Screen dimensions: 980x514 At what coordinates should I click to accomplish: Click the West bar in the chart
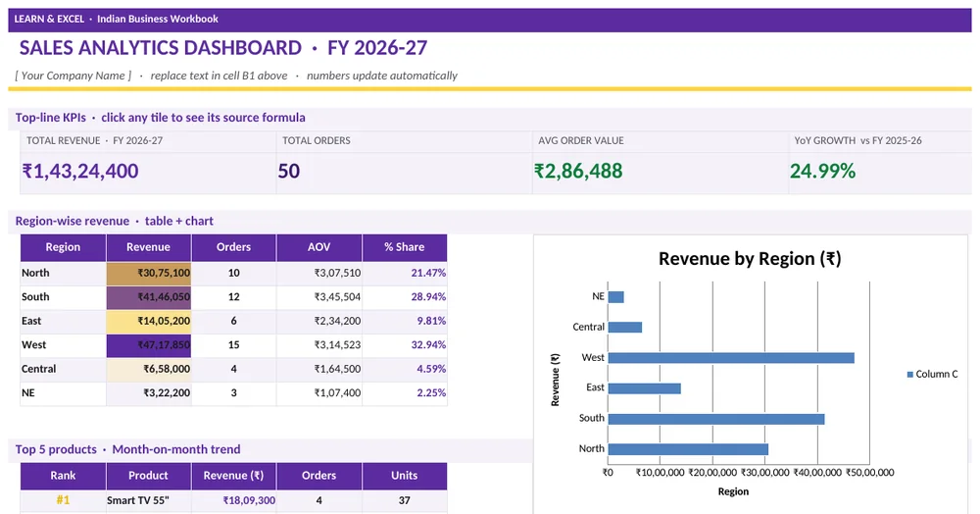(731, 358)
